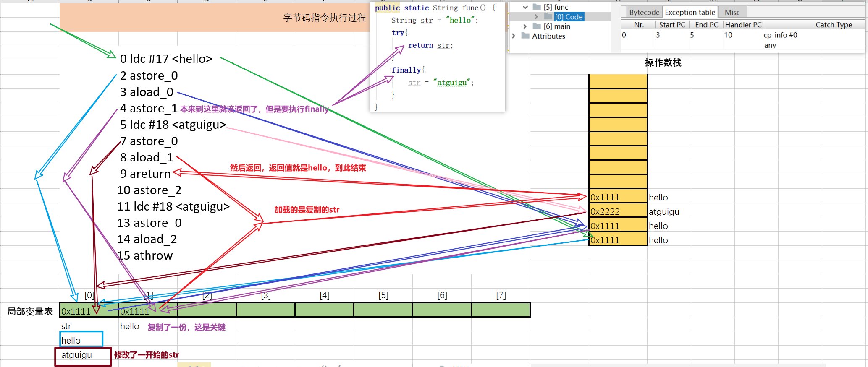Click the 'public static String func()' line
The height and width of the screenshot is (367, 868).
(435, 8)
